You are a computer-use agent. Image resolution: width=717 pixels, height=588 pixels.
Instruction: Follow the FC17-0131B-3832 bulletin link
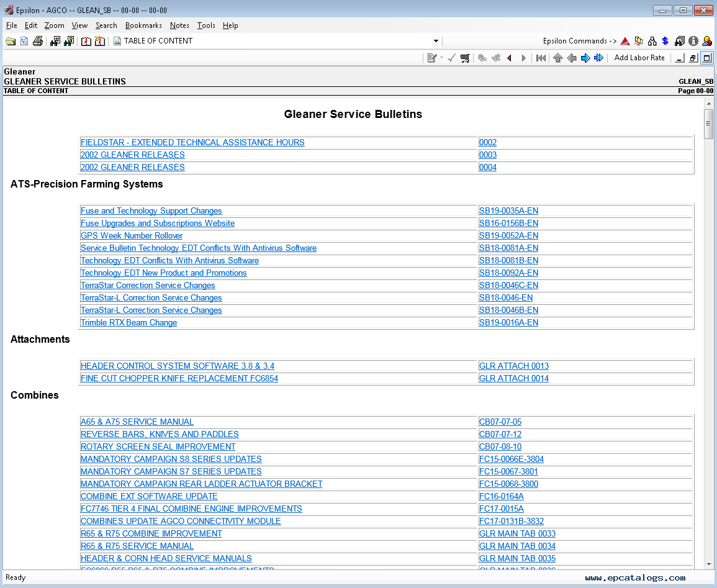pyautogui.click(x=512, y=521)
